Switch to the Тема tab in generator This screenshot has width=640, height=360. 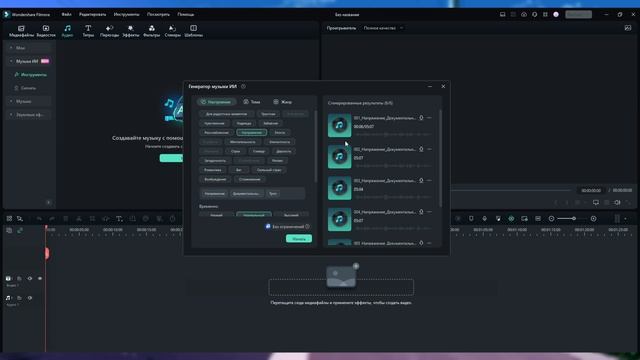[x=251, y=102]
